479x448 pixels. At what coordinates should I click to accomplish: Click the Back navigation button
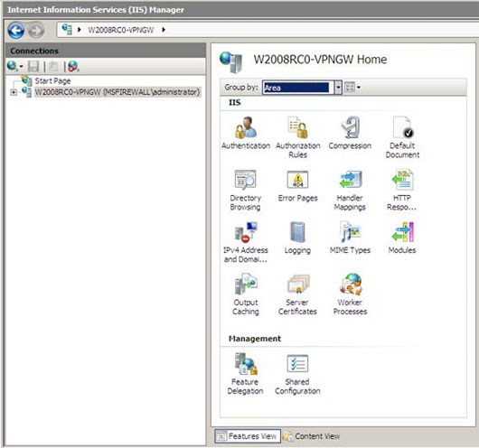16,30
